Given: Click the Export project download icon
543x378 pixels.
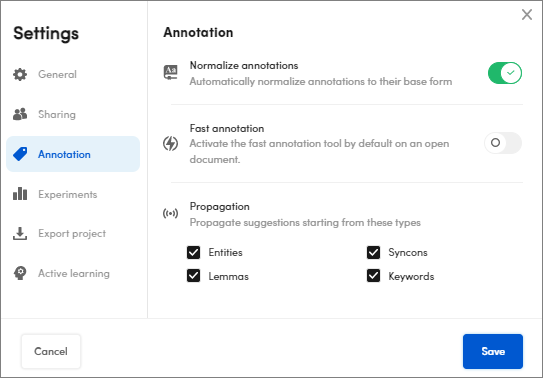Looking at the screenshot, I should pyautogui.click(x=20, y=234).
